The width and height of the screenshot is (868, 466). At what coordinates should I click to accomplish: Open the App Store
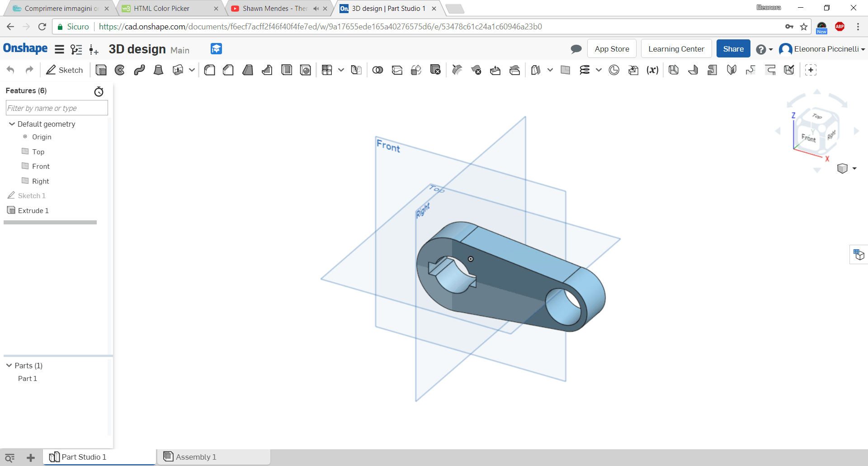coord(612,49)
